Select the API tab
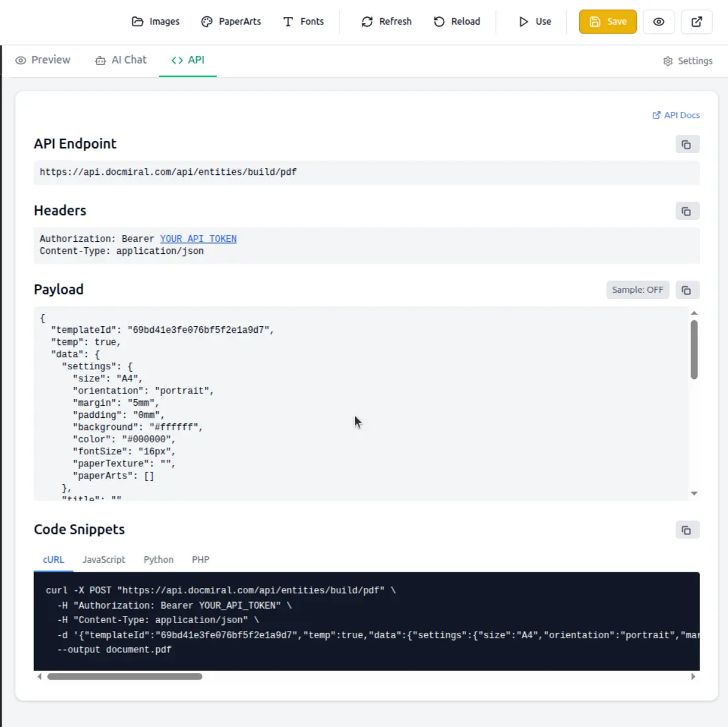Image resolution: width=728 pixels, height=727 pixels. click(x=188, y=60)
